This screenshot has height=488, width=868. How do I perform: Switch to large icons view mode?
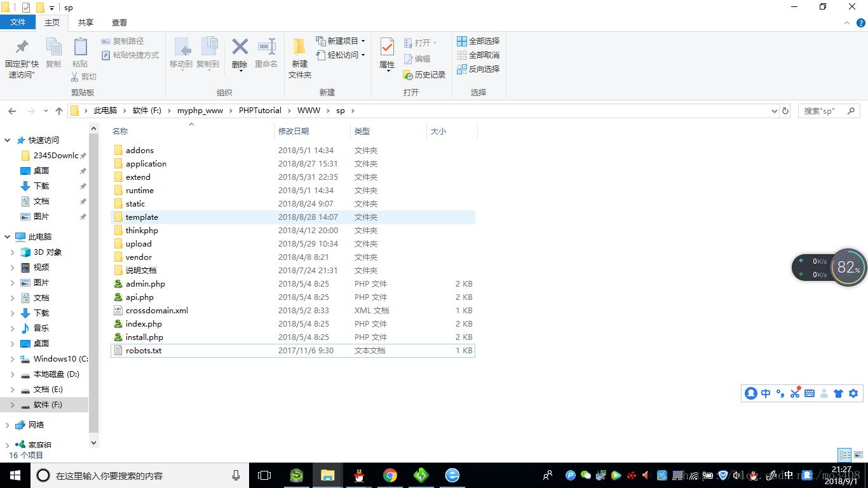point(857,455)
